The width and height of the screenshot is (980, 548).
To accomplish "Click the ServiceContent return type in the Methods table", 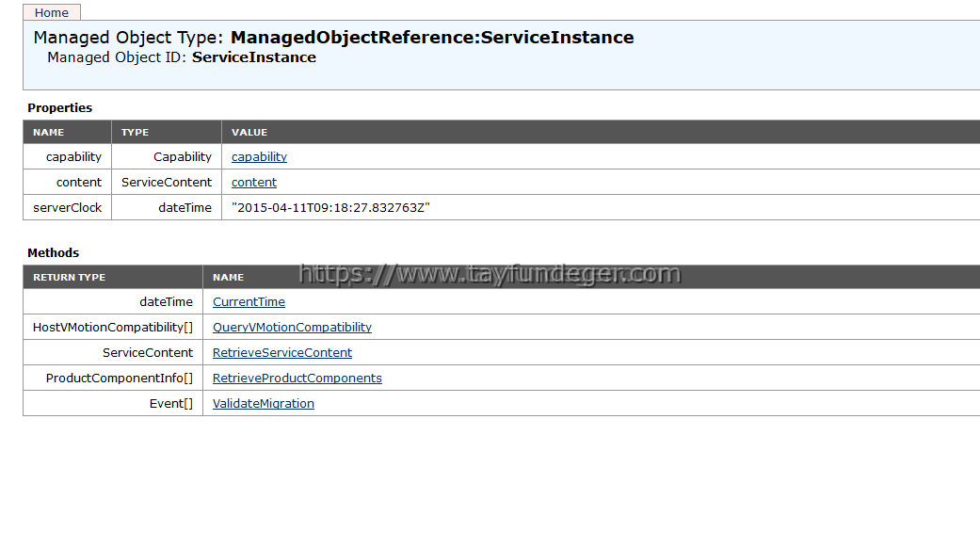I will [148, 353].
